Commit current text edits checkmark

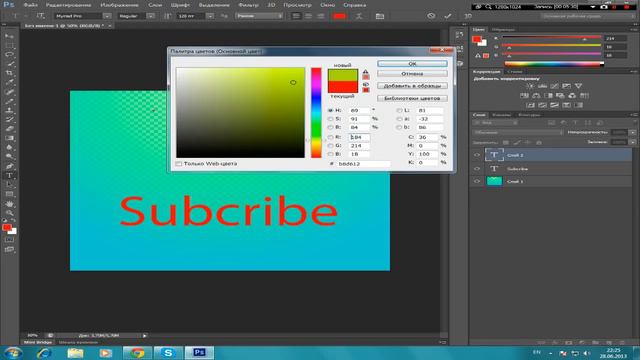(x=448, y=16)
